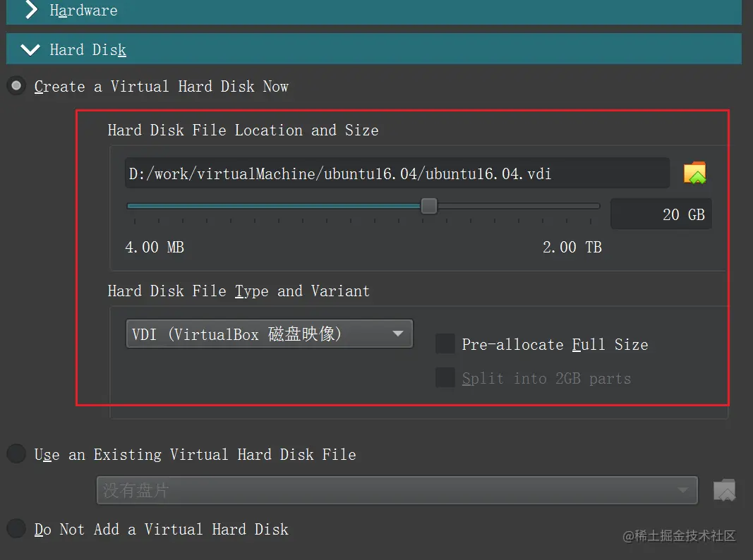This screenshot has height=560, width=753.
Task: Click the ubuntu16.04.vdi file path field
Action: [397, 174]
